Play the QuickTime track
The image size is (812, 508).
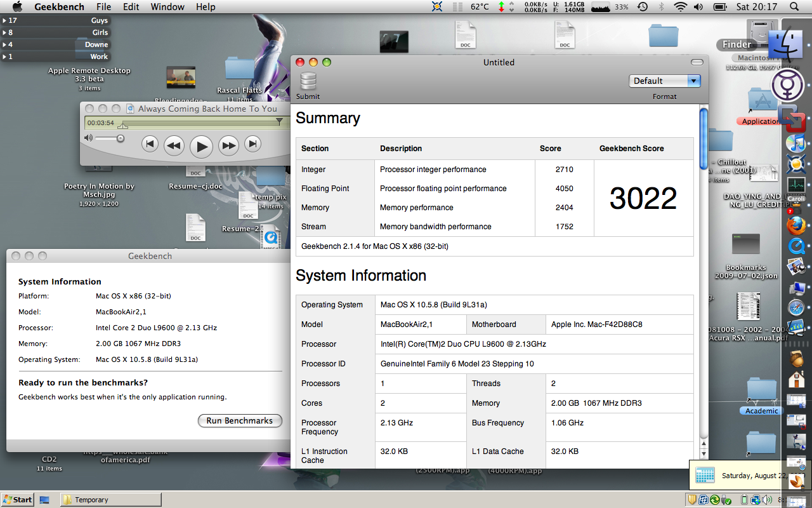[201, 146]
